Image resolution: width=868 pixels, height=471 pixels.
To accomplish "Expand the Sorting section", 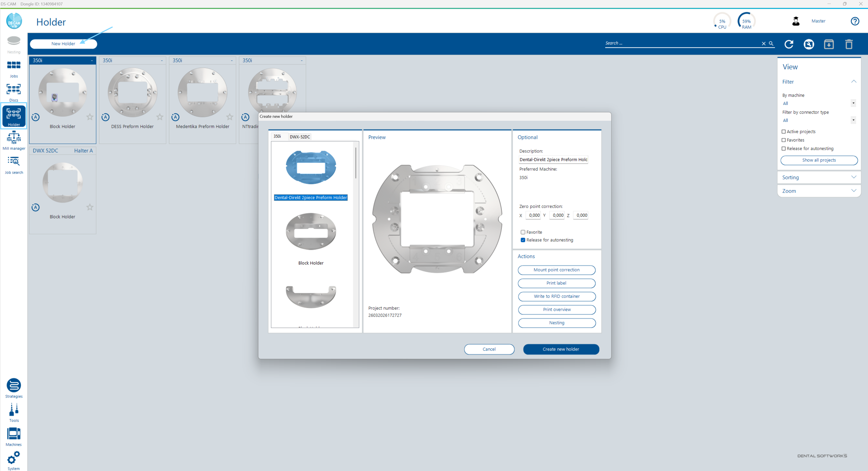I will pyautogui.click(x=818, y=177).
